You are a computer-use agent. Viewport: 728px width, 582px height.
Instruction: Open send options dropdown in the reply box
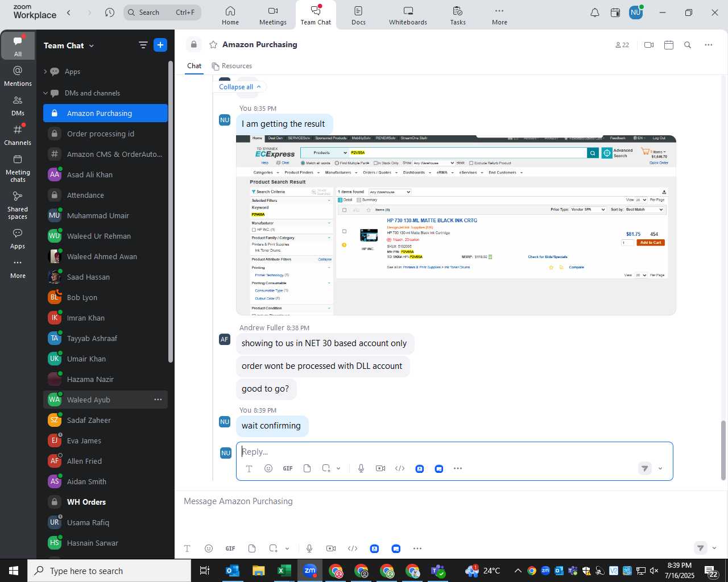pos(660,469)
